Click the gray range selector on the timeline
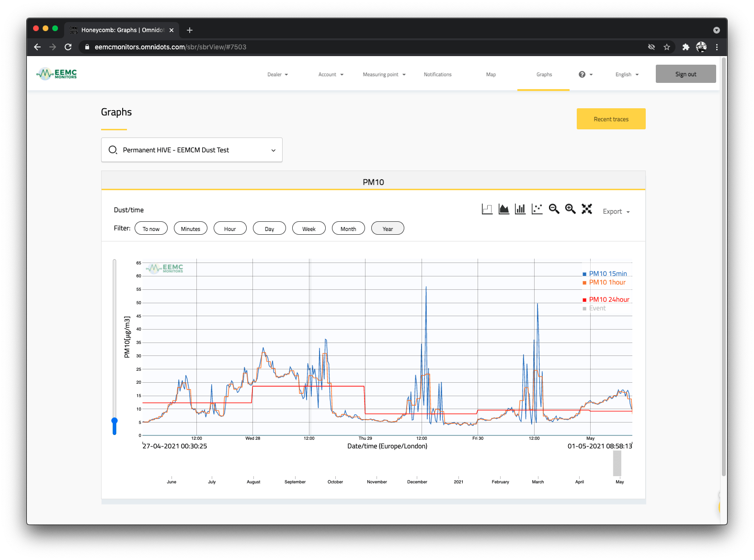Screen dimensions: 754x560 coord(617,463)
